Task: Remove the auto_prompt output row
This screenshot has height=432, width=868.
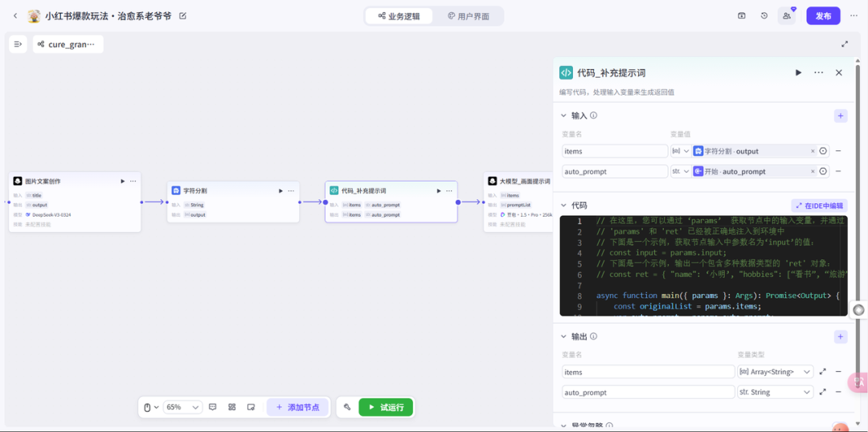Action: pyautogui.click(x=838, y=392)
